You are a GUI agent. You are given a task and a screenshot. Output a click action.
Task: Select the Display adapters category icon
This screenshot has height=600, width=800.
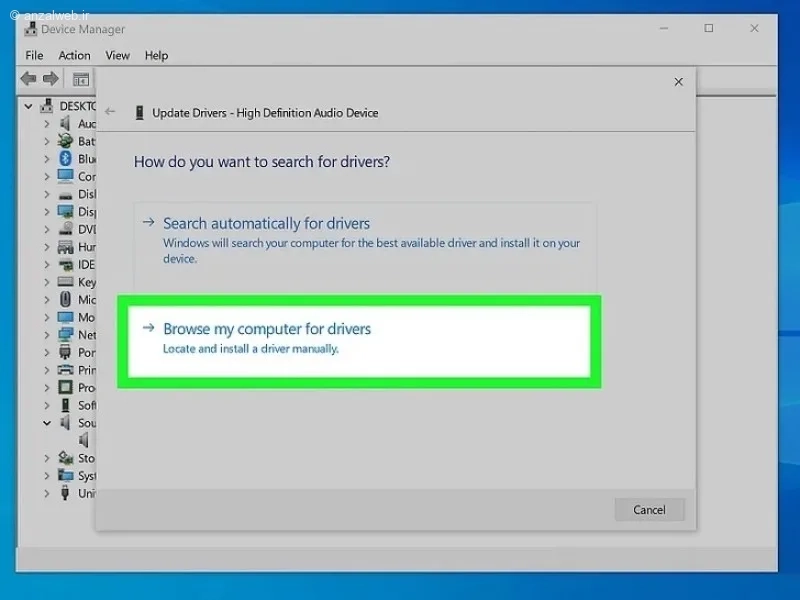(x=65, y=211)
